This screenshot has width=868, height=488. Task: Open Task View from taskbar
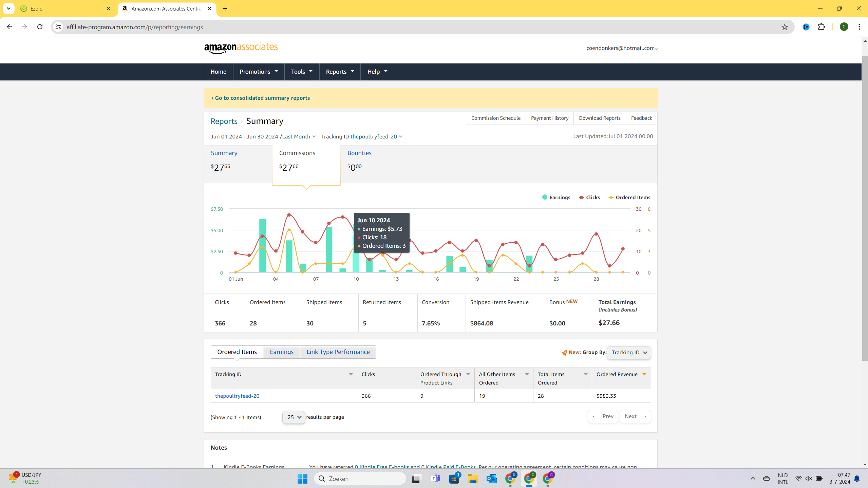tap(416, 478)
